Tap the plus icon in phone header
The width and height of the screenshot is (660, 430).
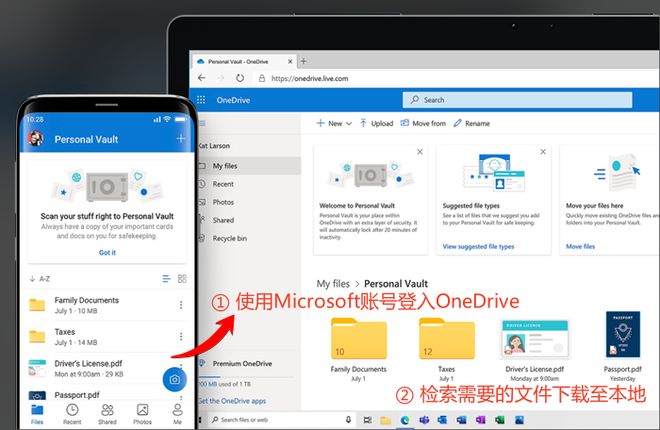(181, 138)
